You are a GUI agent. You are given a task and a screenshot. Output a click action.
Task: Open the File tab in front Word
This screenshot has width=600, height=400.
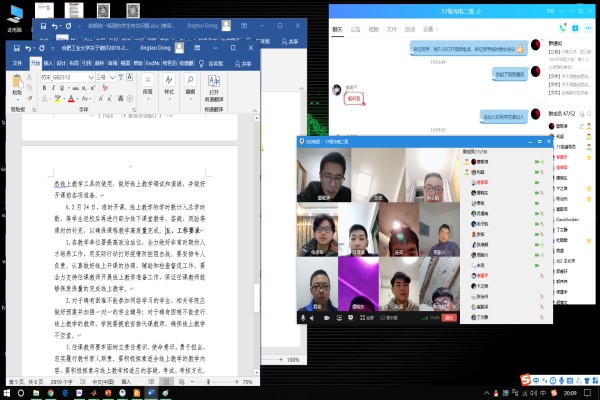pyautogui.click(x=17, y=63)
